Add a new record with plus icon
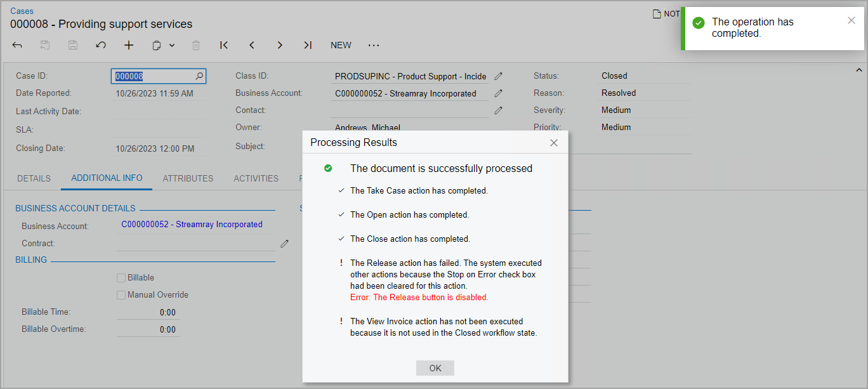This screenshot has width=868, height=389. 129,45
